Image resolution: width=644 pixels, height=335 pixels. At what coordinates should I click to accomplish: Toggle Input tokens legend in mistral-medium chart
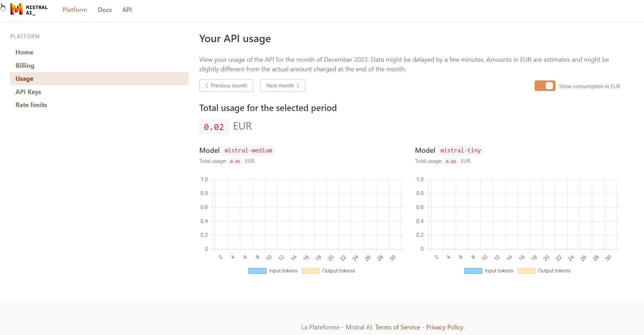(x=273, y=271)
